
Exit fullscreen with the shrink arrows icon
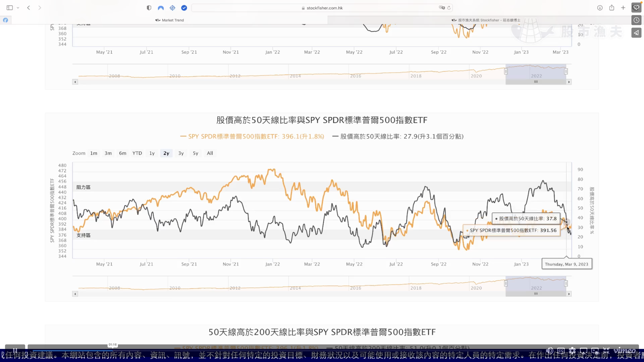[606, 351]
